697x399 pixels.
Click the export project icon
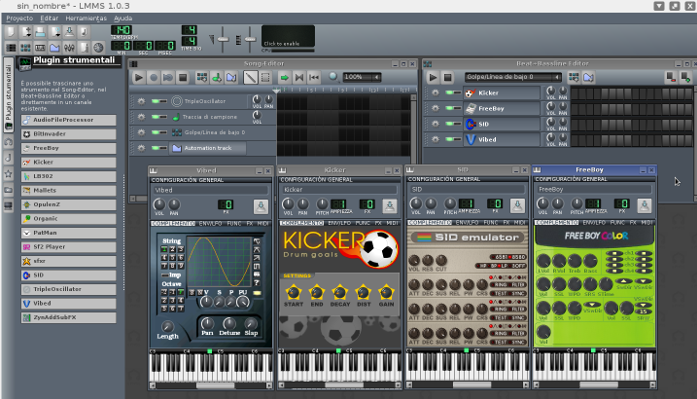pos(84,32)
